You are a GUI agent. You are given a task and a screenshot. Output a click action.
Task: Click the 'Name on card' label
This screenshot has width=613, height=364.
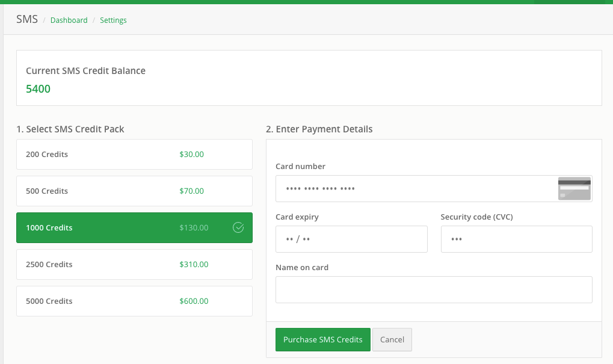[x=302, y=267]
